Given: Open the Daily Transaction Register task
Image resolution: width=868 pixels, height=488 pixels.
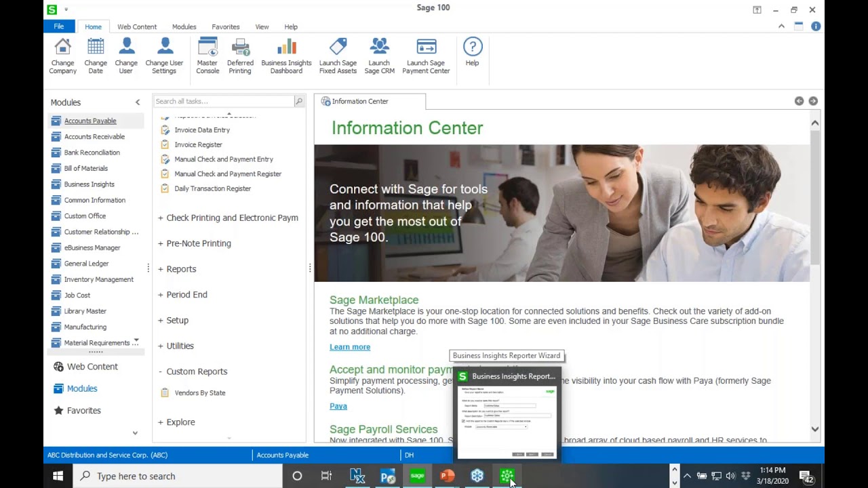Looking at the screenshot, I should [212, 188].
